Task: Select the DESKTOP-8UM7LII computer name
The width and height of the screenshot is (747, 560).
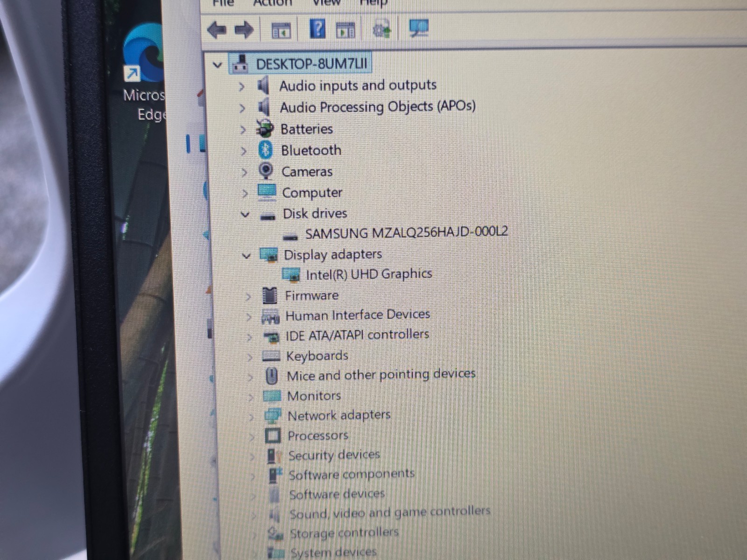Action: (311, 64)
